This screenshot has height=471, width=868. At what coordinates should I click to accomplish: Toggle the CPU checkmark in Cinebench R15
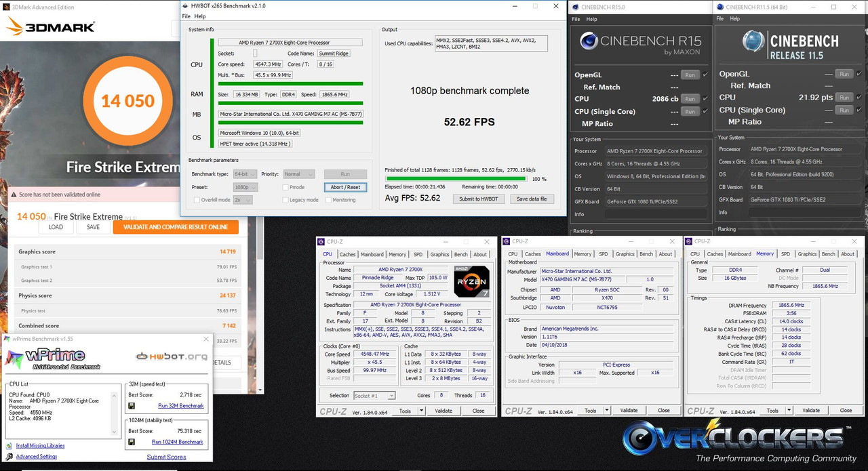[705, 99]
